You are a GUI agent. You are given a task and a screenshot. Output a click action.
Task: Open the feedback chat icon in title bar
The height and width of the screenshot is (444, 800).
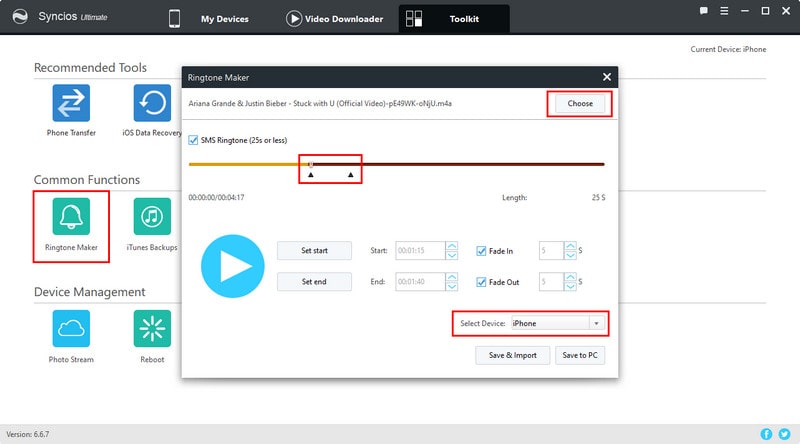[x=704, y=11]
